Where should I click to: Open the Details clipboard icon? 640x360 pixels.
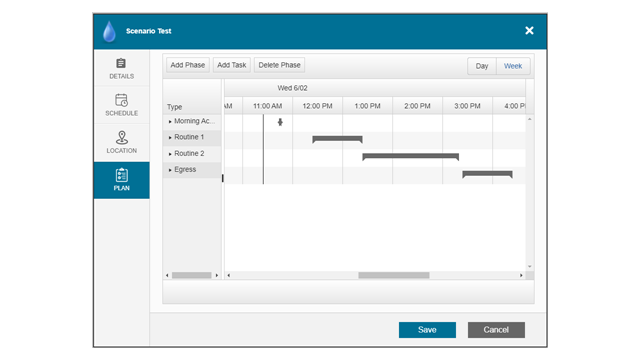121,63
